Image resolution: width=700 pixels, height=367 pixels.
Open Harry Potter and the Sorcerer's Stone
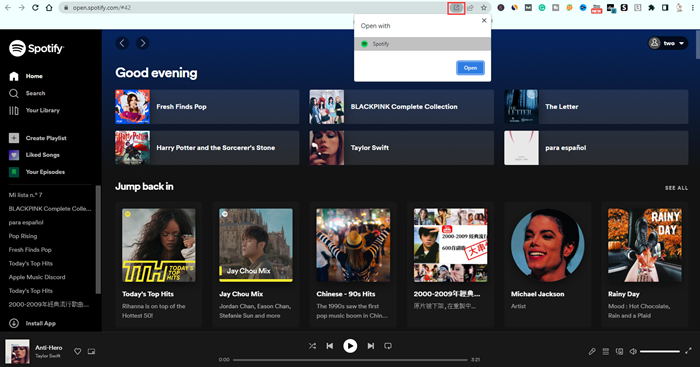point(207,148)
